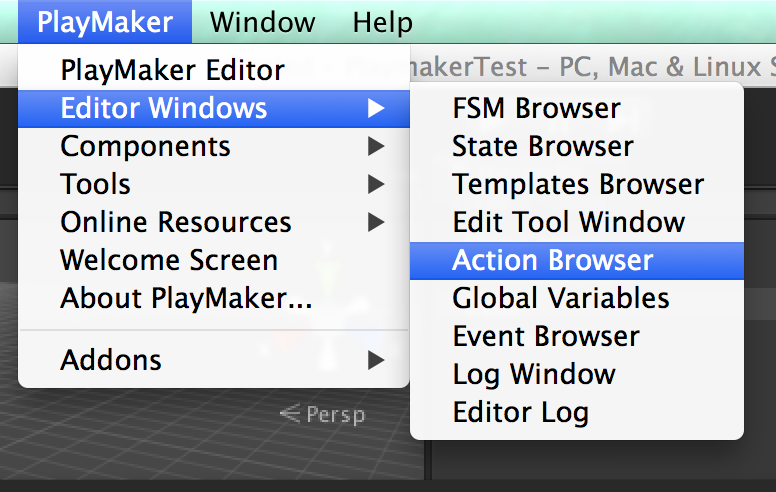
Task: Expand the Components submenu
Action: click(x=214, y=147)
